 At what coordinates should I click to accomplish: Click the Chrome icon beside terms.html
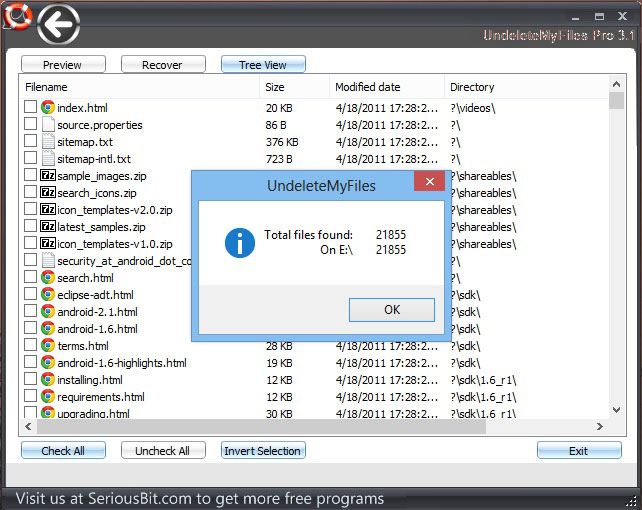pos(48,345)
